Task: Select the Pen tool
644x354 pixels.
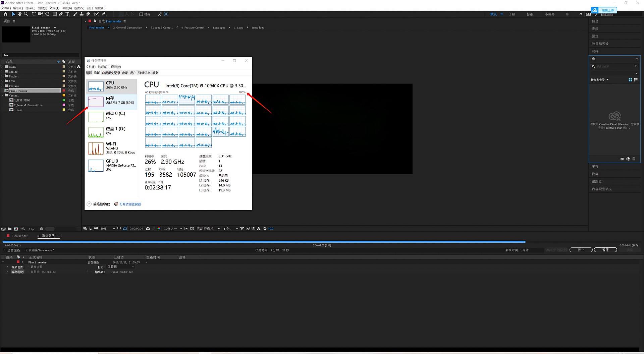Action: 61,14
